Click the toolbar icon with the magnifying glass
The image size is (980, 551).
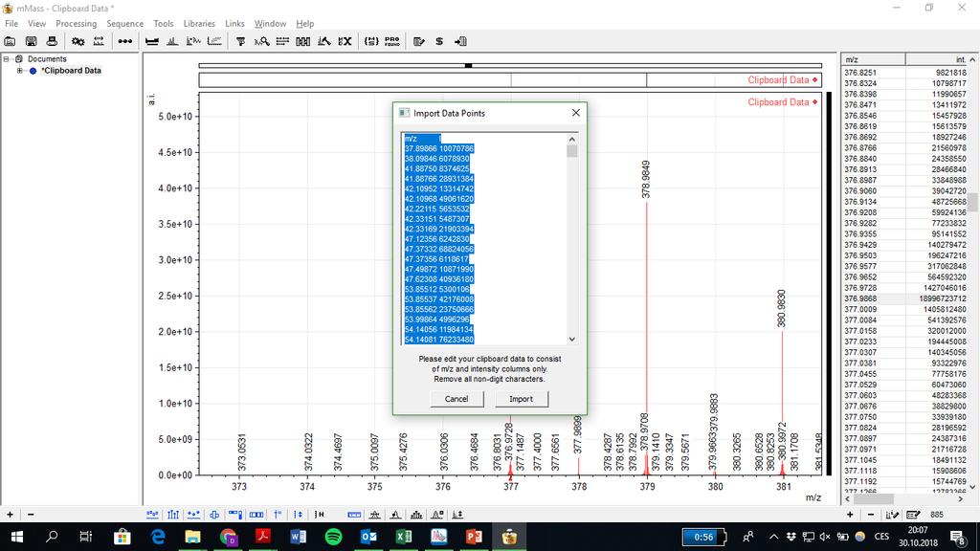tap(261, 41)
